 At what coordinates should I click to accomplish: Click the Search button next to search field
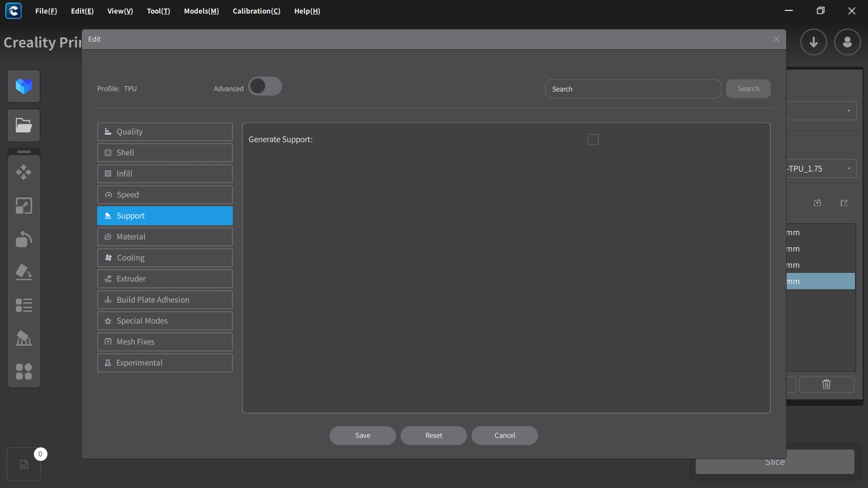click(x=748, y=89)
